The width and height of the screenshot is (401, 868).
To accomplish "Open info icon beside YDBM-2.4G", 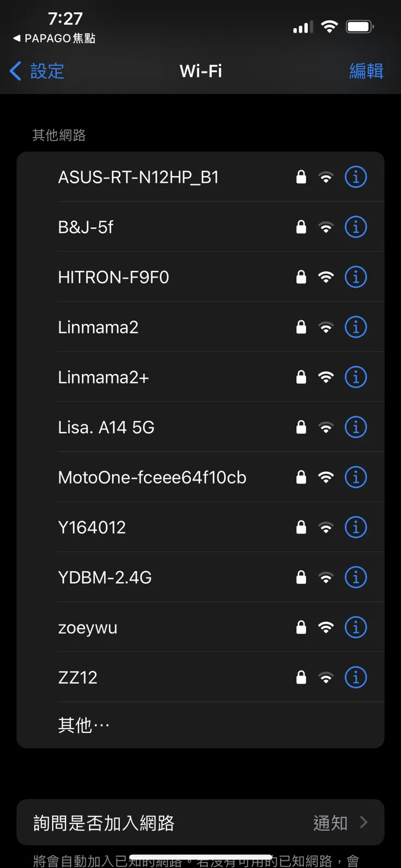I will click(355, 577).
